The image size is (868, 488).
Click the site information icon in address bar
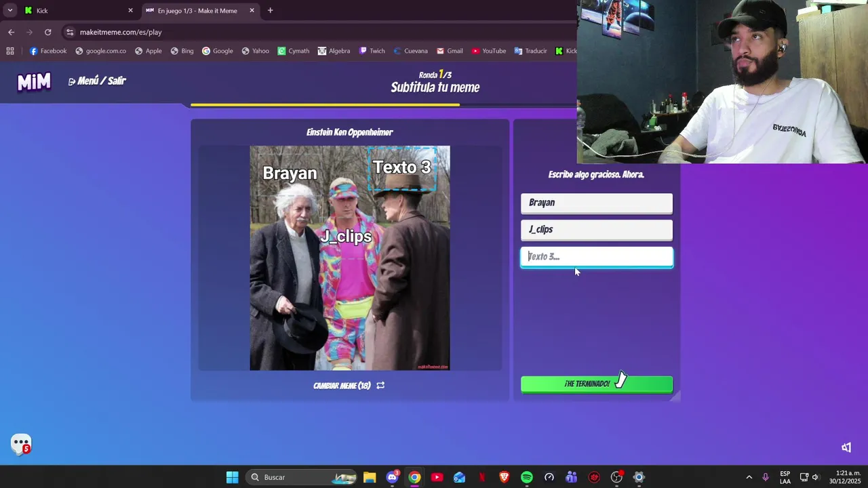pos(70,32)
